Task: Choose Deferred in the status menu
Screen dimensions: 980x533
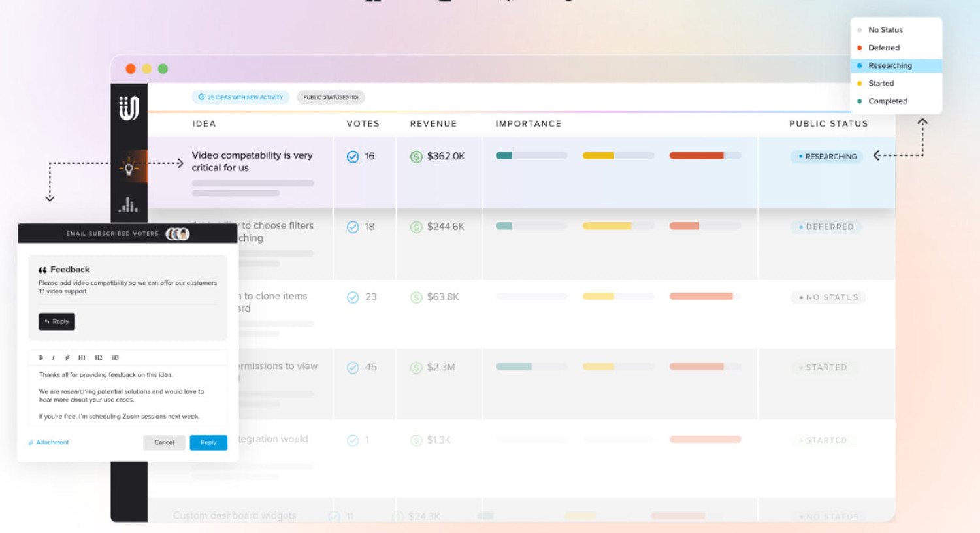Action: pyautogui.click(x=883, y=48)
